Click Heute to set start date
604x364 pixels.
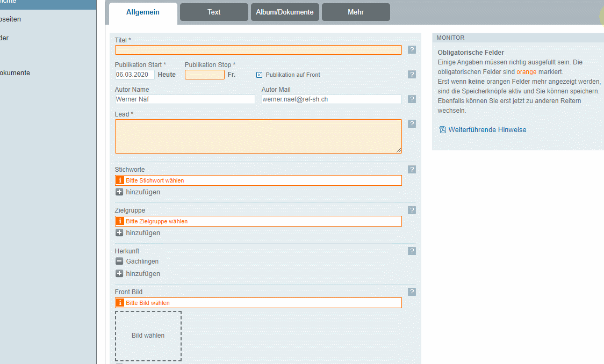[167, 75]
